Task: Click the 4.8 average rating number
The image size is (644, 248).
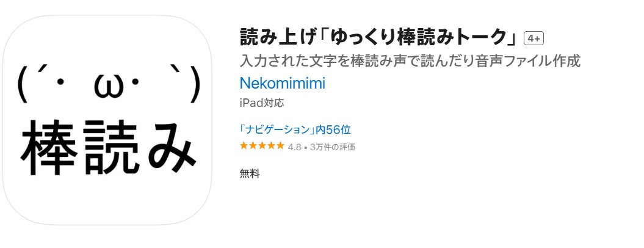Action: [x=294, y=147]
